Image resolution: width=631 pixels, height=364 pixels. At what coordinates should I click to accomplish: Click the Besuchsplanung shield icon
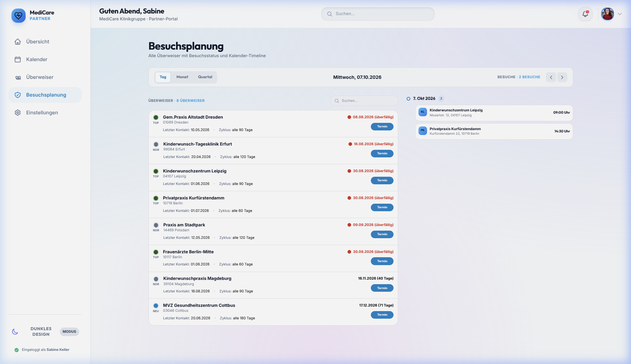click(x=18, y=95)
